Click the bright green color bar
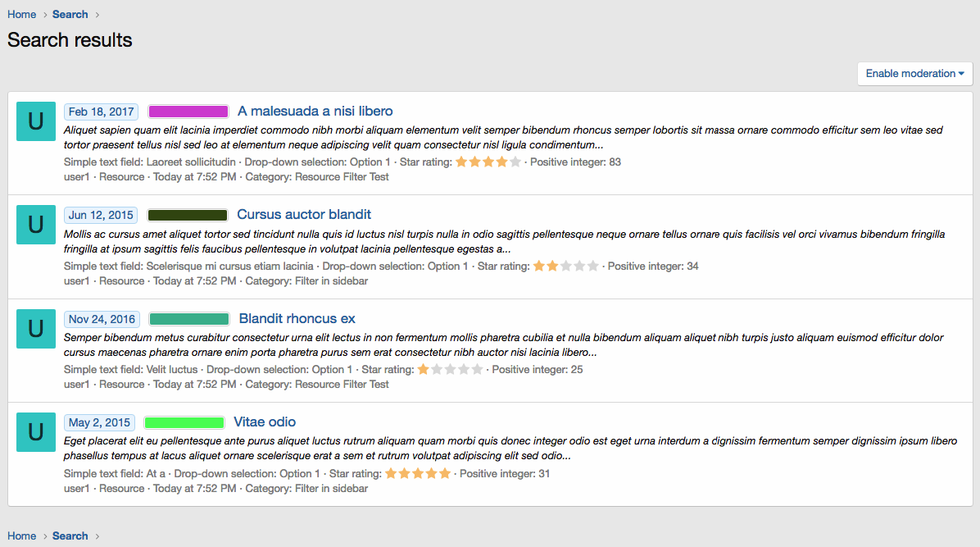This screenshot has height=547, width=980. click(x=184, y=422)
